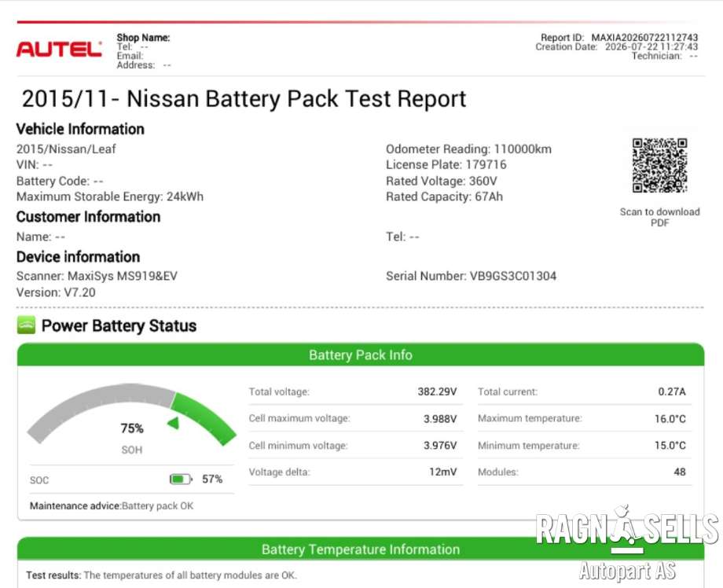Select the Battery Temperature Information header
The width and height of the screenshot is (723, 588).
(361, 549)
